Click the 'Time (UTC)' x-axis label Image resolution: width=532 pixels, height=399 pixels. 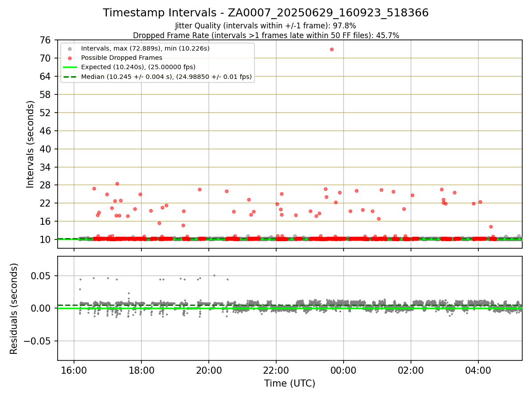pyautogui.click(x=289, y=383)
